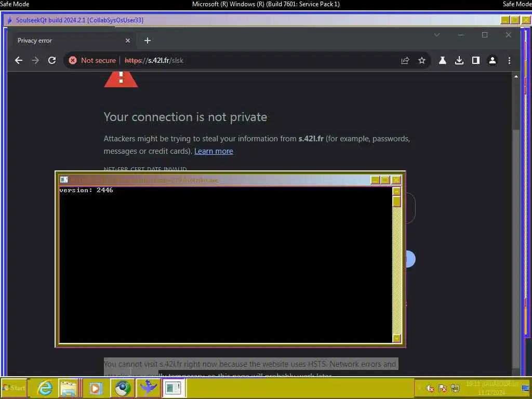Click the NET::ERR_CERT_DATE_INVALID error code
Viewport: 532px width, 399px height.
145,169
